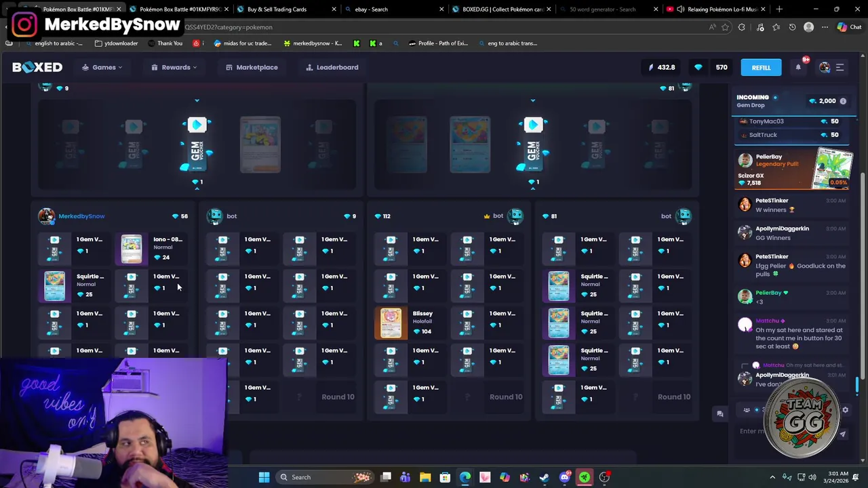868x488 pixels.
Task: Click PelierBay's name on '<3' chat message
Action: point(768,293)
